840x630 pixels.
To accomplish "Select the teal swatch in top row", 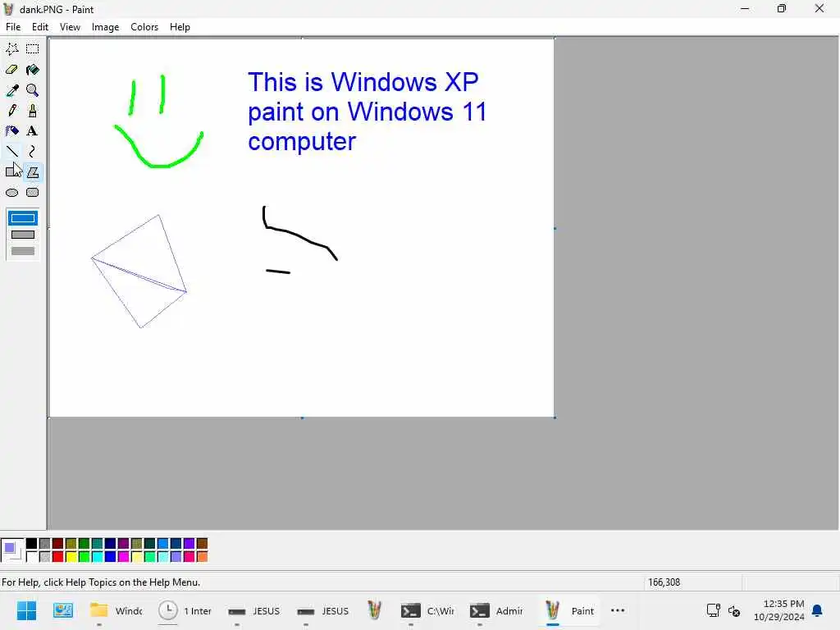I will [98, 544].
